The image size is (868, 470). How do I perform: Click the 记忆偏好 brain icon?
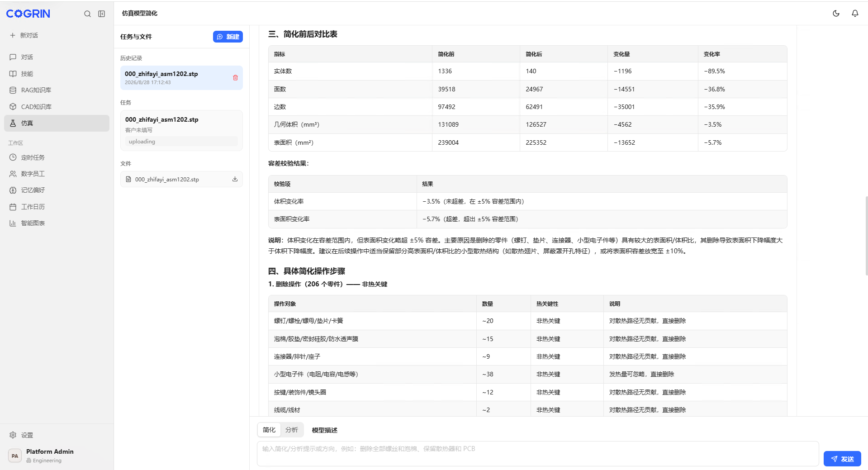[x=13, y=190]
